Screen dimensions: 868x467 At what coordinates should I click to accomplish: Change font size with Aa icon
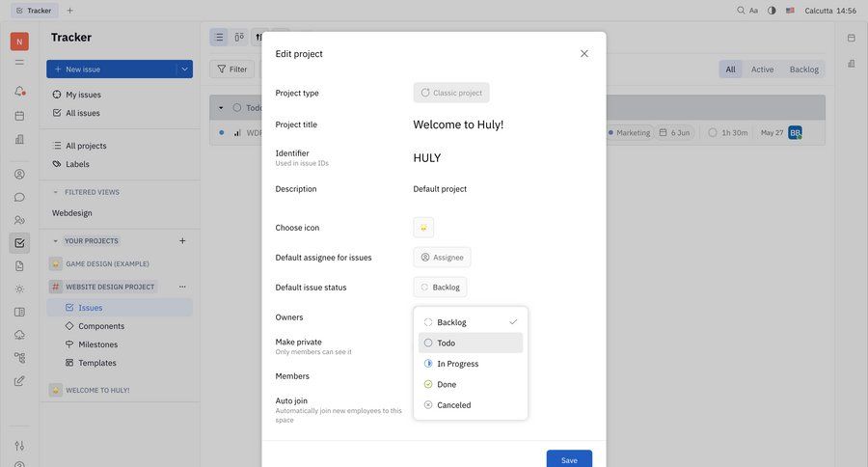click(x=753, y=11)
